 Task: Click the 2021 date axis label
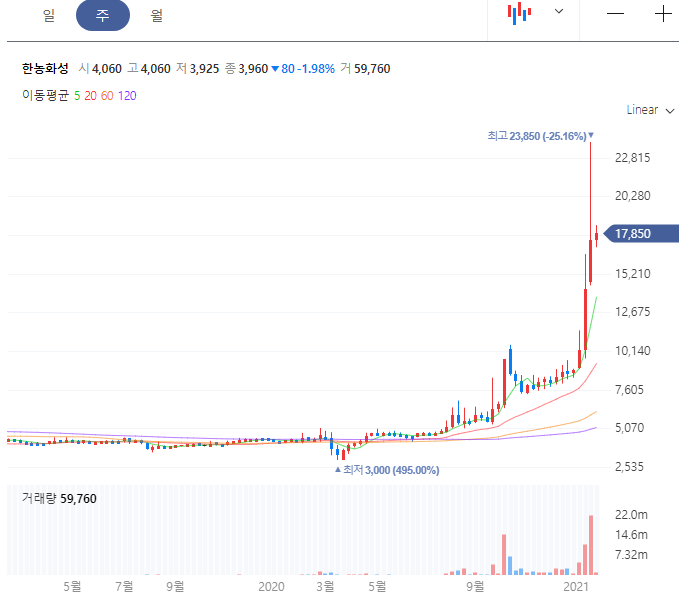click(x=576, y=587)
